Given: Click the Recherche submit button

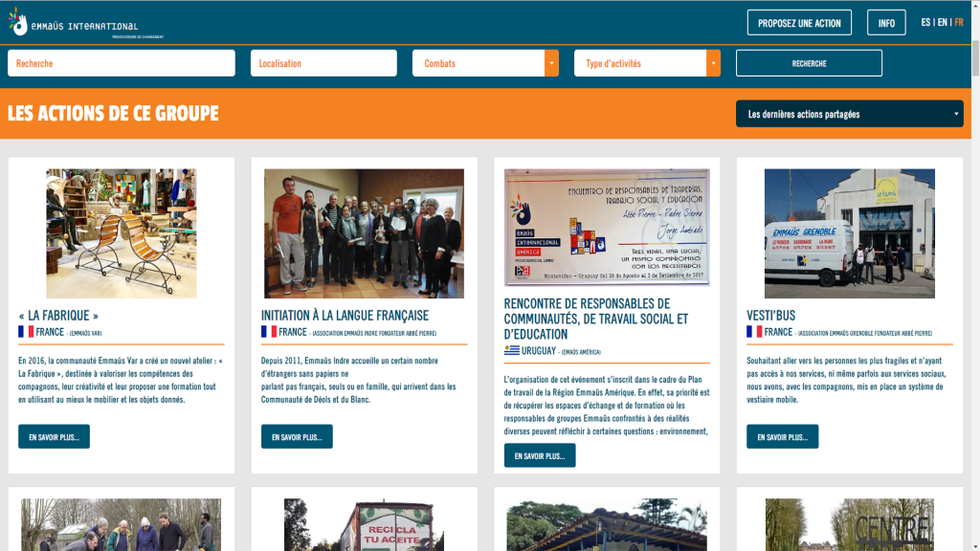Looking at the screenshot, I should click(809, 63).
